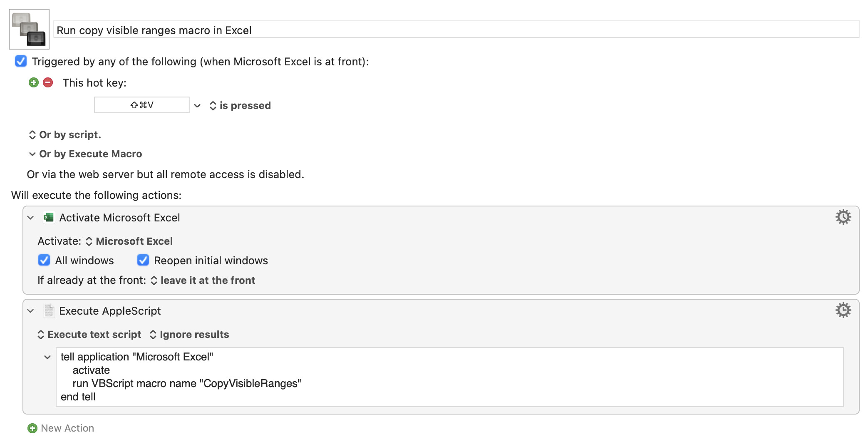Click the macro icon thumbnail
This screenshot has width=868, height=442.
pos(29,29)
